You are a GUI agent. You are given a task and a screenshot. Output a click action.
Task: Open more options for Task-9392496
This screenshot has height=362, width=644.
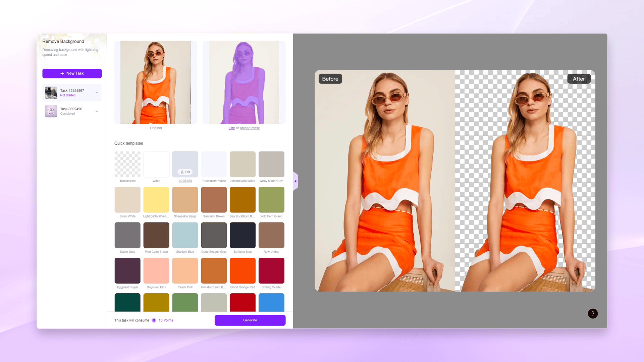96,111
